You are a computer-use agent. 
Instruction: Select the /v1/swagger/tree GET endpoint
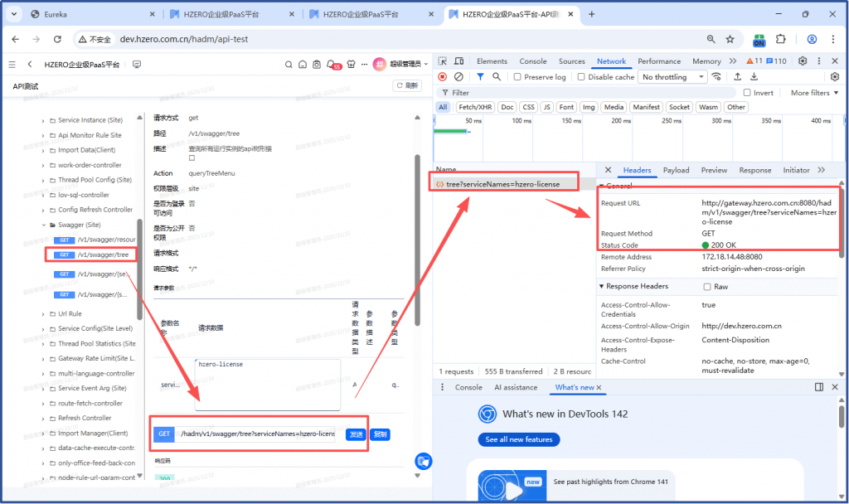tap(102, 254)
